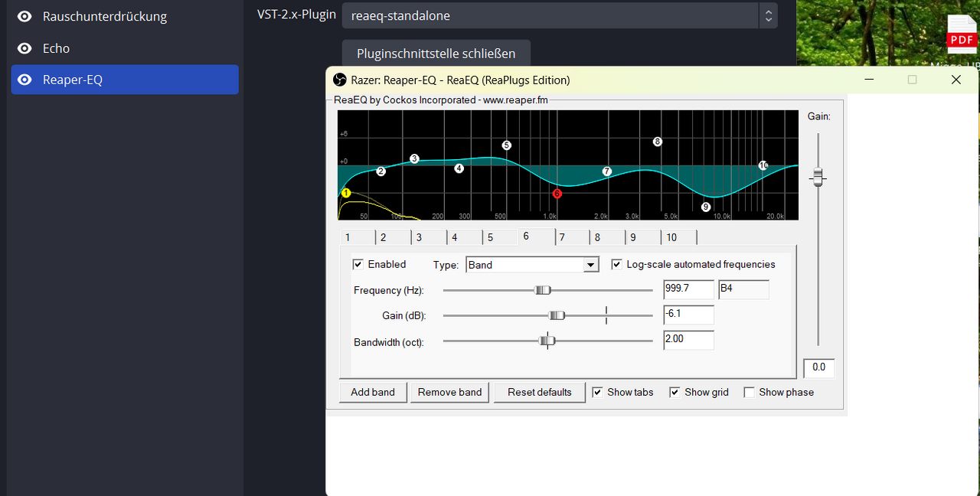This screenshot has height=496, width=980.
Task: Toggle visibility of Reaper-EQ filter
Action: [24, 80]
